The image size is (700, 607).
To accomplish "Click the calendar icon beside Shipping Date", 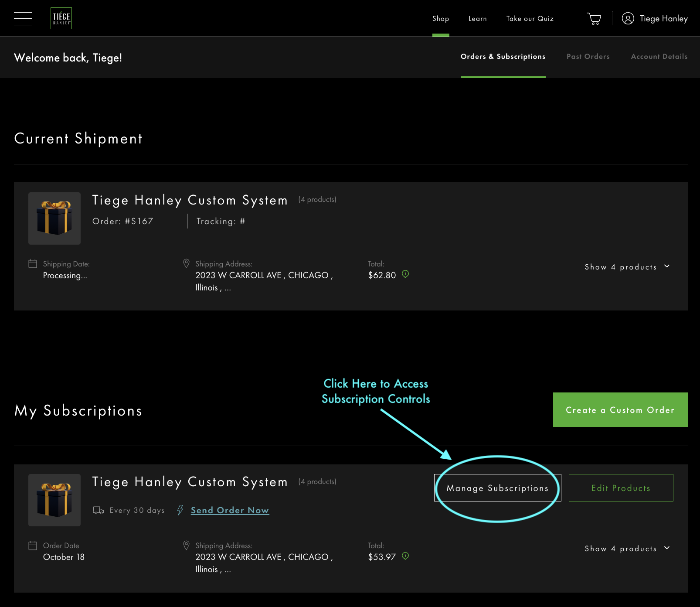I will pos(33,263).
